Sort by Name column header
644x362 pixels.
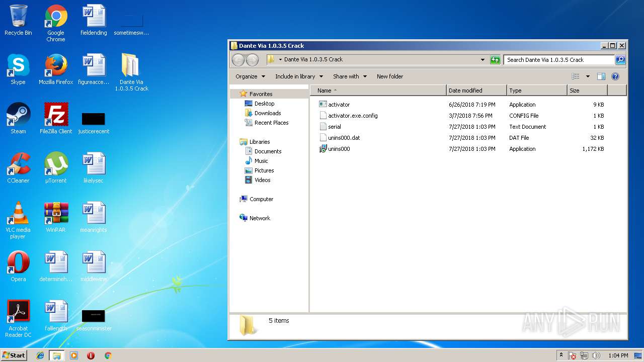[x=378, y=90]
